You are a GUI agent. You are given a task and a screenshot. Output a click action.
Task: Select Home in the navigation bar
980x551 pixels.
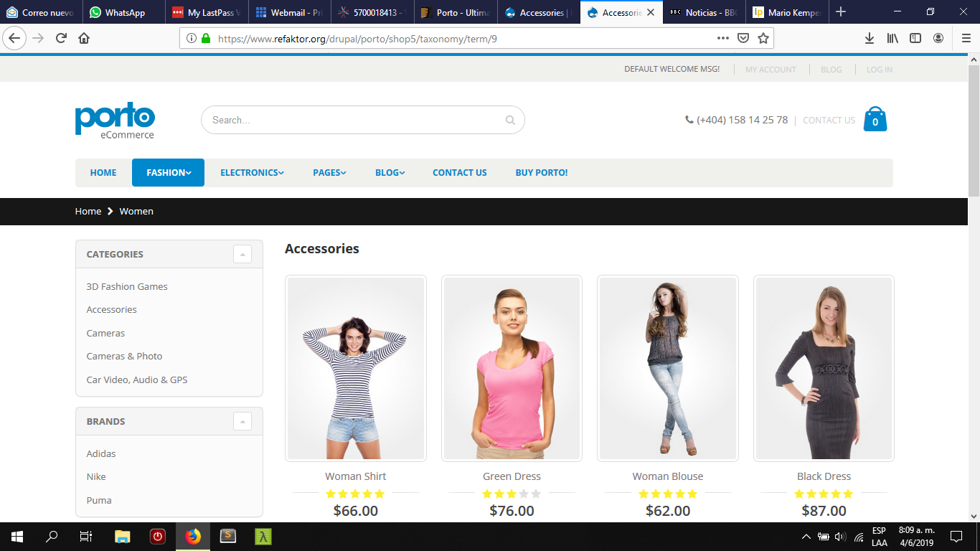click(103, 172)
